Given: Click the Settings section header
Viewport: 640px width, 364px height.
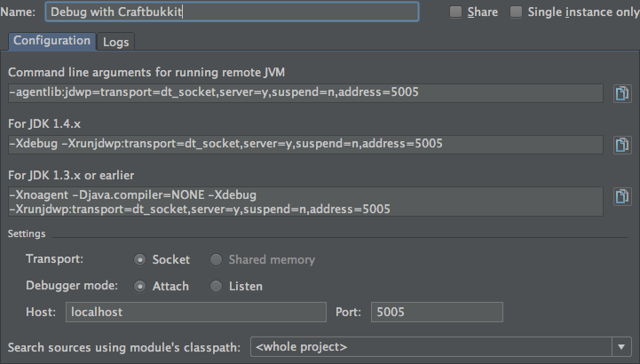Looking at the screenshot, I should pos(27,233).
